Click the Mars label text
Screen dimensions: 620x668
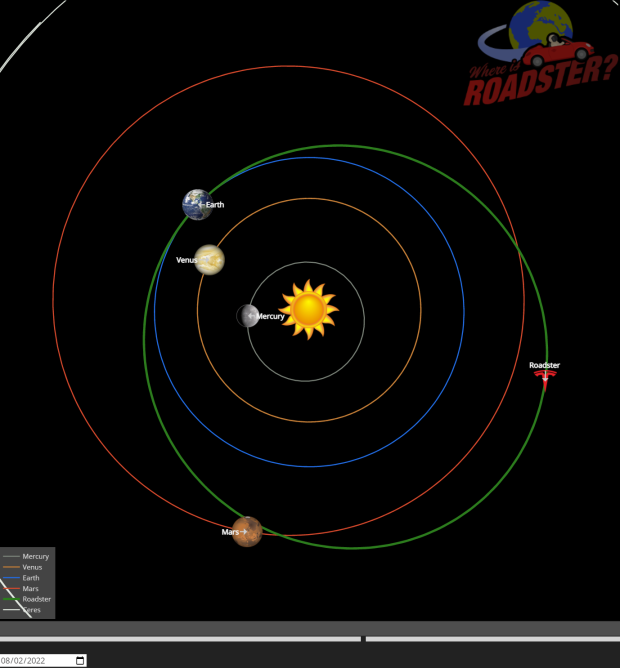(x=230, y=532)
